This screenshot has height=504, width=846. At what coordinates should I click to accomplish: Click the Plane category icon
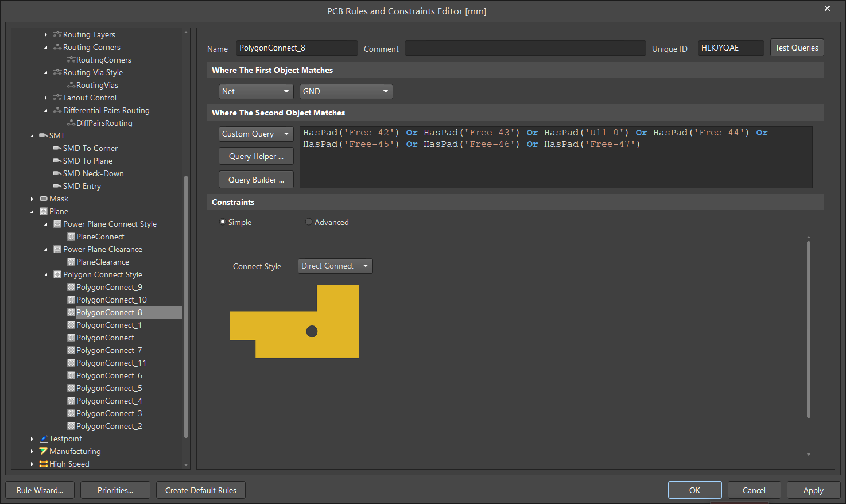(x=44, y=211)
